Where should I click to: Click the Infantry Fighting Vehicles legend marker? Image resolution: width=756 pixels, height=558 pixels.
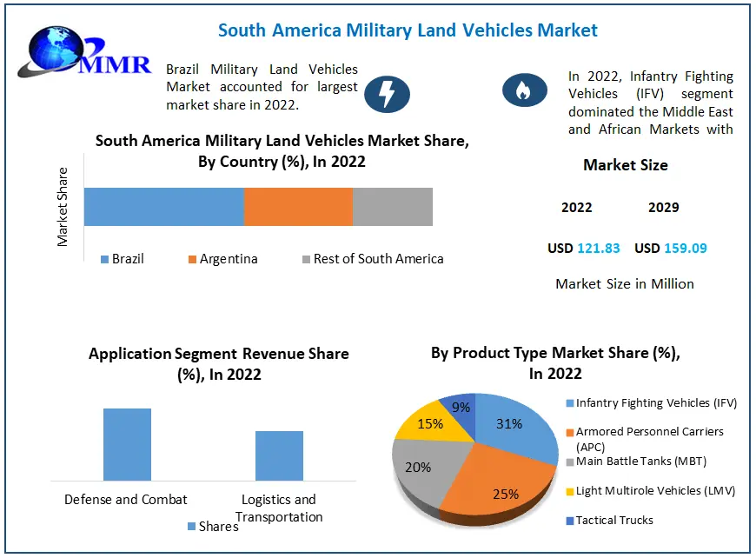569,403
